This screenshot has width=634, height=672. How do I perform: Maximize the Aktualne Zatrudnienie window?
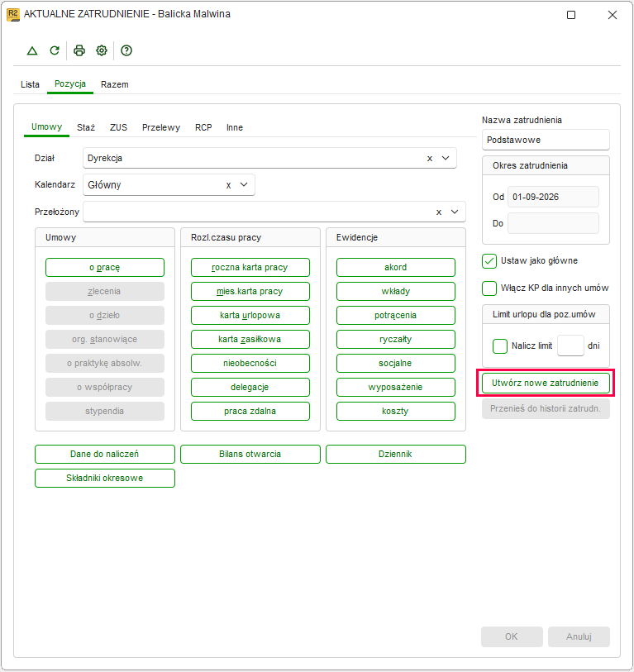[x=571, y=15]
